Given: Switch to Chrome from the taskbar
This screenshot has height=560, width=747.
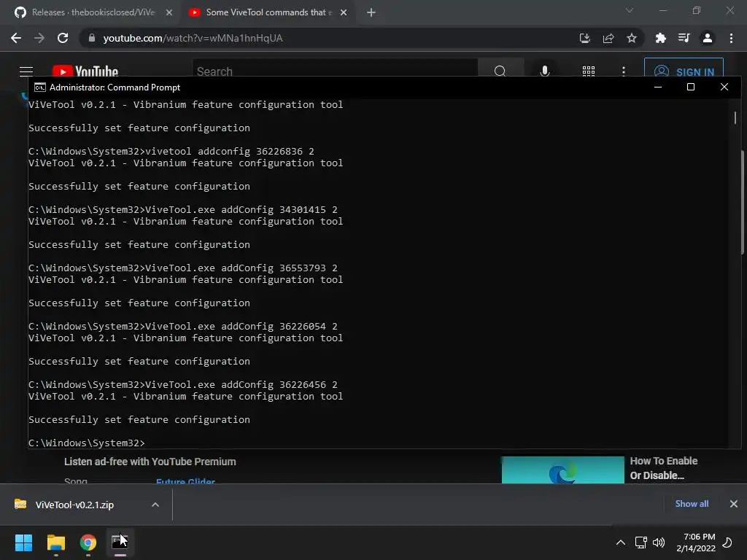Looking at the screenshot, I should click(x=88, y=542).
